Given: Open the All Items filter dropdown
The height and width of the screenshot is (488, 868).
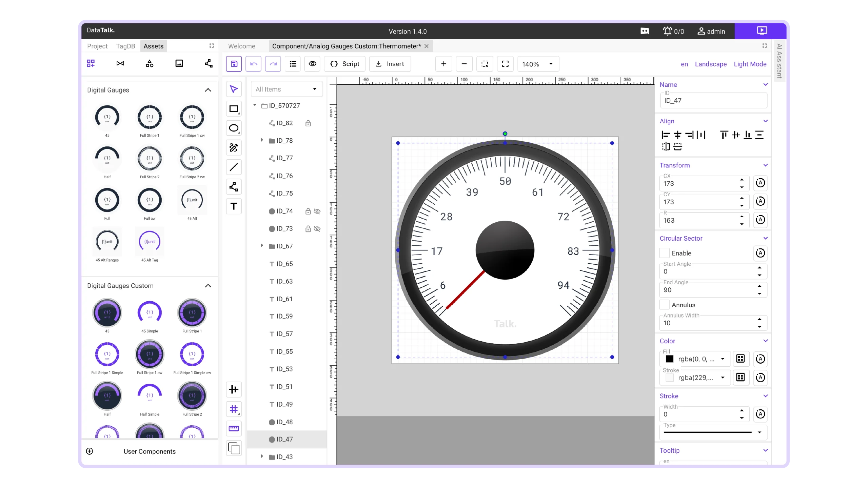Looking at the screenshot, I should coord(287,89).
